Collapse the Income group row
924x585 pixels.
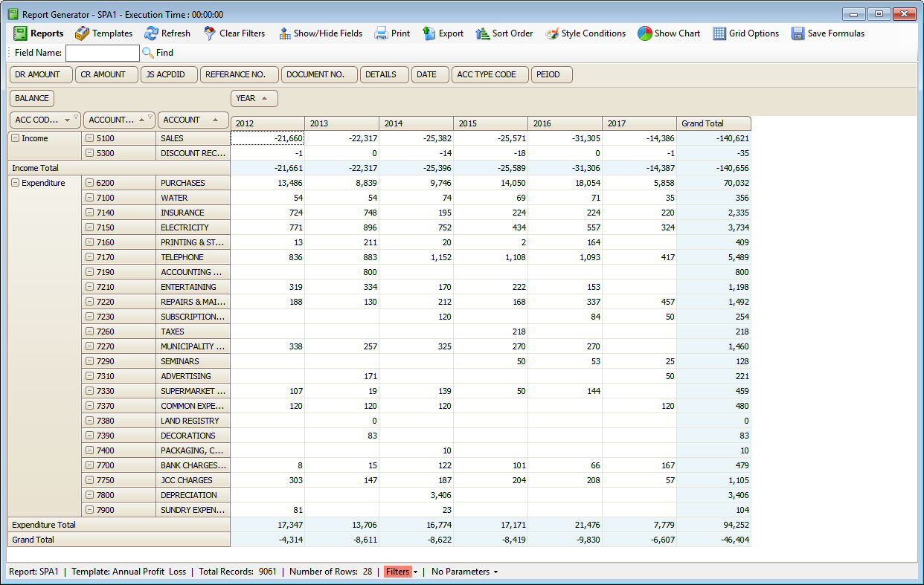pyautogui.click(x=14, y=138)
